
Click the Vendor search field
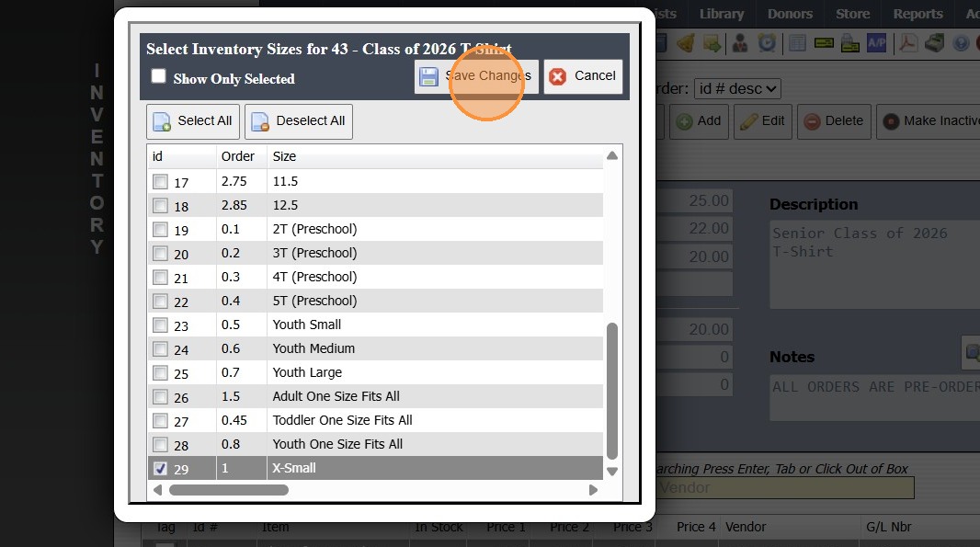[785, 487]
